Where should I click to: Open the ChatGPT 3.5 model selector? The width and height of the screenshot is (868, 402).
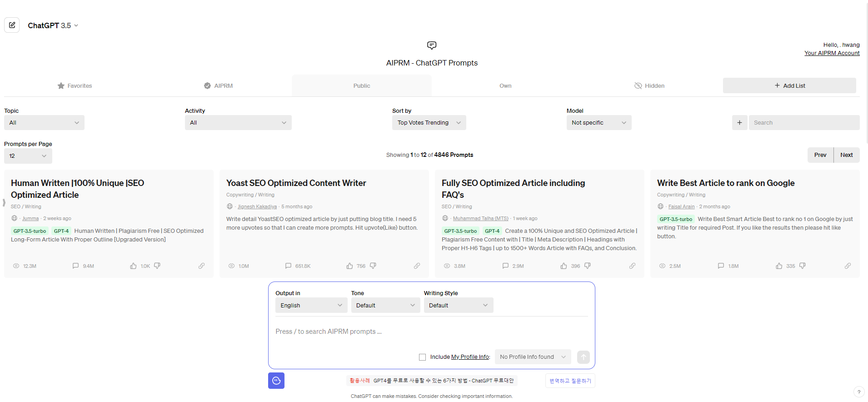point(53,25)
